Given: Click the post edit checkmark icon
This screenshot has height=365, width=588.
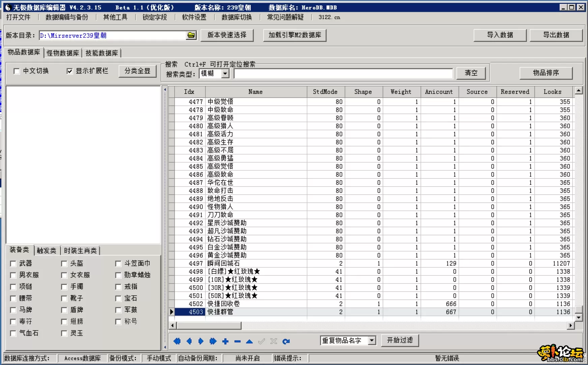Looking at the screenshot, I should pos(261,341).
